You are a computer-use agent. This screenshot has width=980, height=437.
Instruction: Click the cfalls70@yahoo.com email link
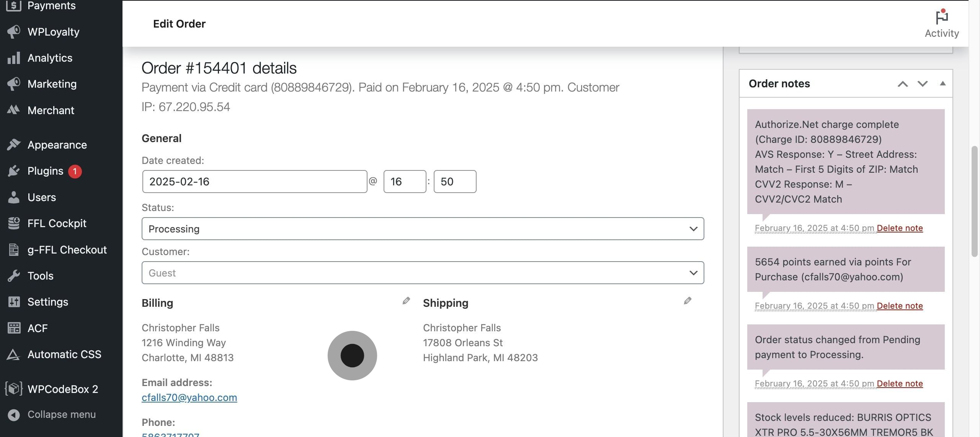[189, 398]
